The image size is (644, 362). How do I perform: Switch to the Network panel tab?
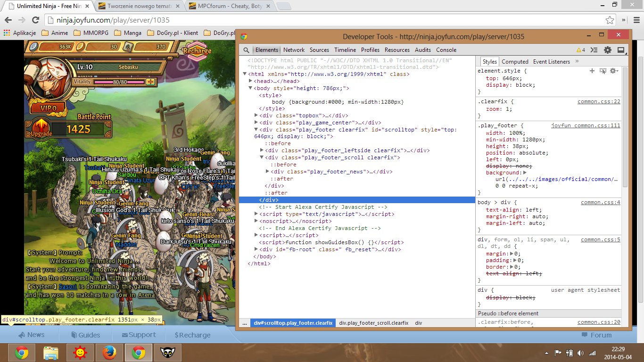coord(294,50)
